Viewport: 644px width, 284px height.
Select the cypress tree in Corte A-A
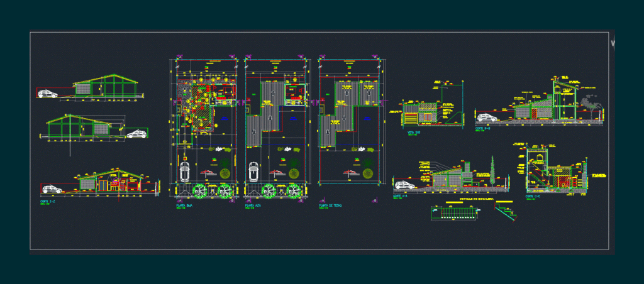pyautogui.click(x=492, y=170)
